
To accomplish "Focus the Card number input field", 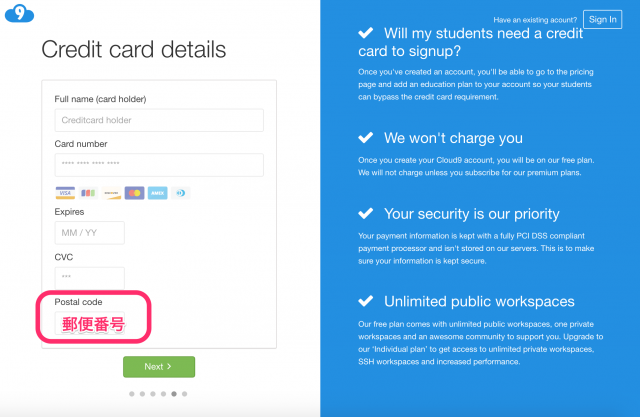I will point(159,165).
